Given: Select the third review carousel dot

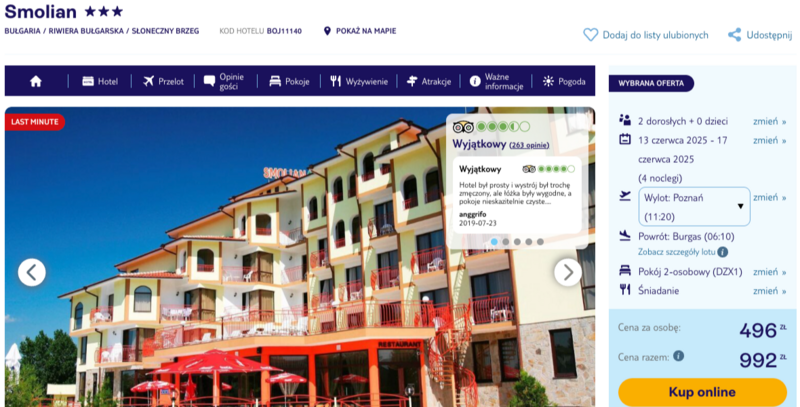Looking at the screenshot, I should pos(517,242).
